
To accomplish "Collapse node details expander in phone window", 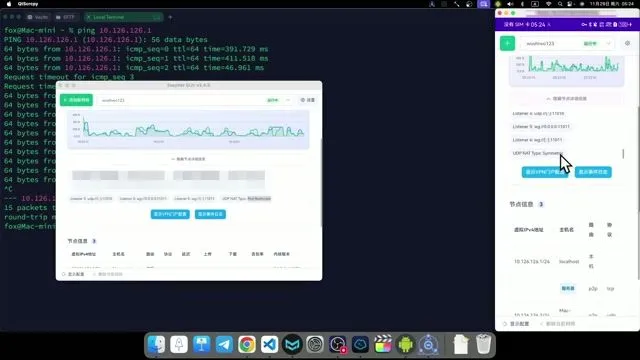I will coord(566,99).
